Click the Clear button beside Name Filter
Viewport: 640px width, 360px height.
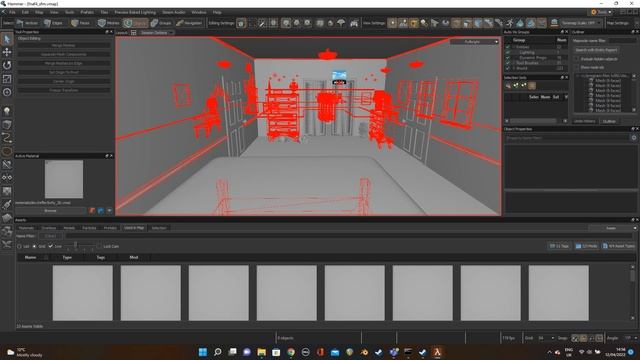coord(50,236)
